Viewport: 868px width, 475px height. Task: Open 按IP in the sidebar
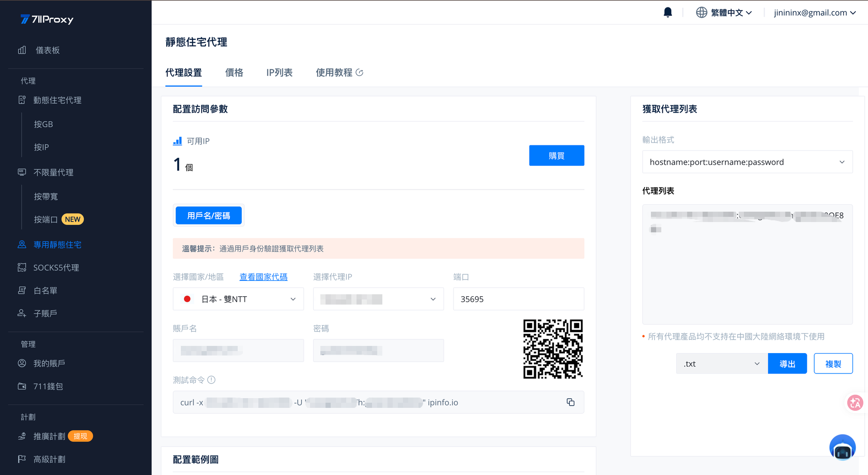41,147
